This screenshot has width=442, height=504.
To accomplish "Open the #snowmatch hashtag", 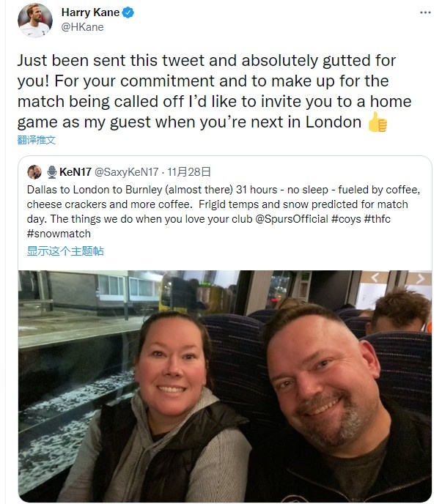I will click(59, 234).
